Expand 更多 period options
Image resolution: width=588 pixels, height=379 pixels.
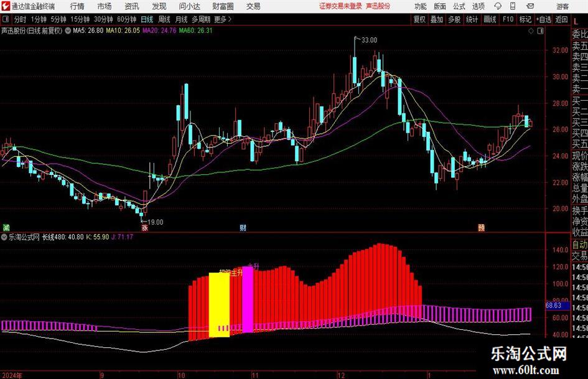223,19
